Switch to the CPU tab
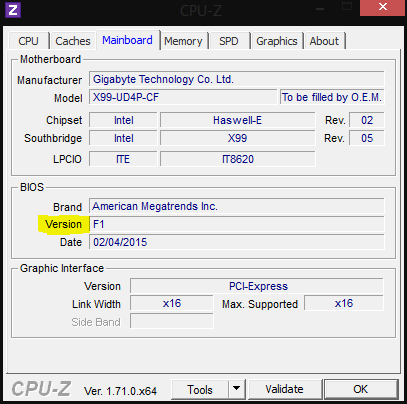The height and width of the screenshot is (404, 407). (28, 41)
